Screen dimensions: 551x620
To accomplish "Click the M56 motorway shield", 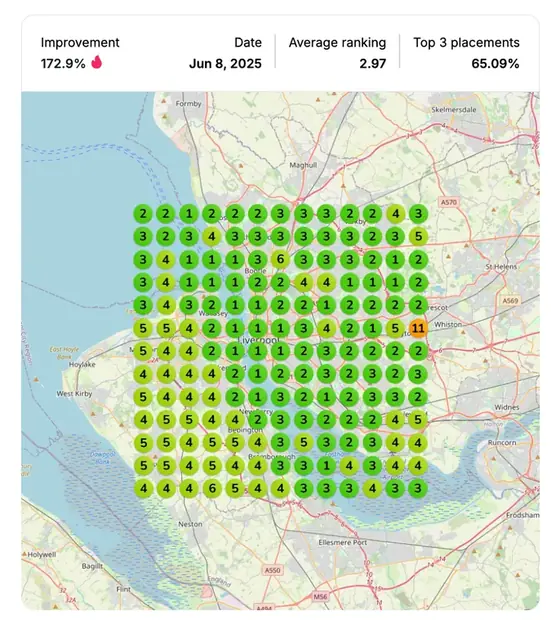I will click(320, 596).
